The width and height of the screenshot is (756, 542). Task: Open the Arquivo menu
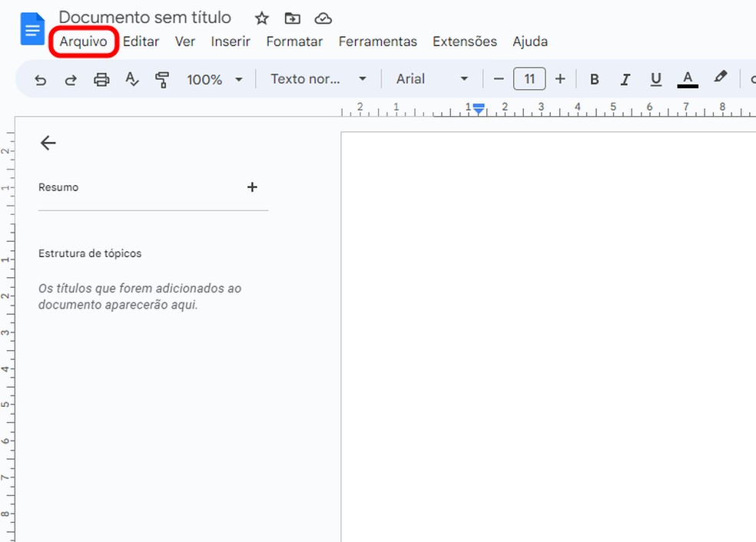point(83,41)
